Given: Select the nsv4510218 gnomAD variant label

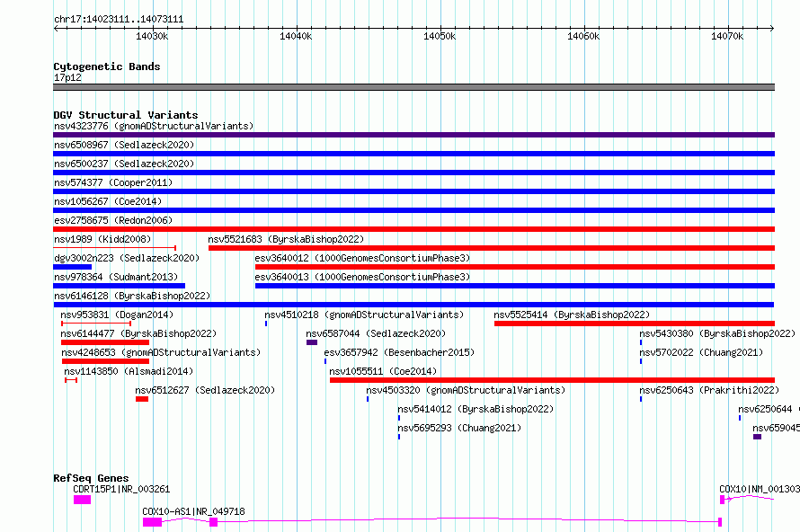Looking at the screenshot, I should pyautogui.click(x=364, y=315).
